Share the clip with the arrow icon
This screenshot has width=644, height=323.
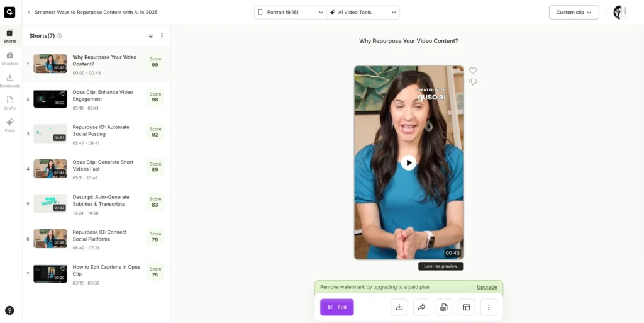(x=421, y=307)
